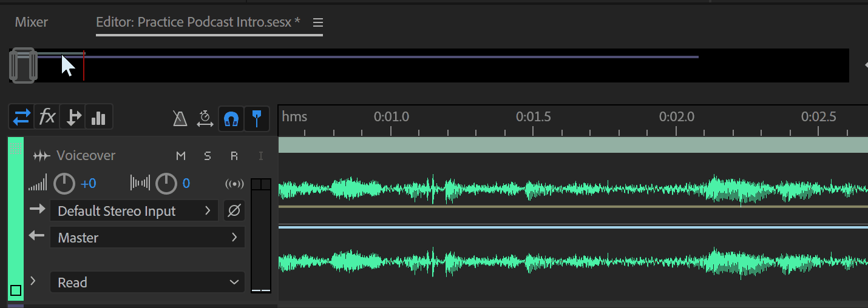
Task: Click the hms time format label
Action: pos(294,116)
